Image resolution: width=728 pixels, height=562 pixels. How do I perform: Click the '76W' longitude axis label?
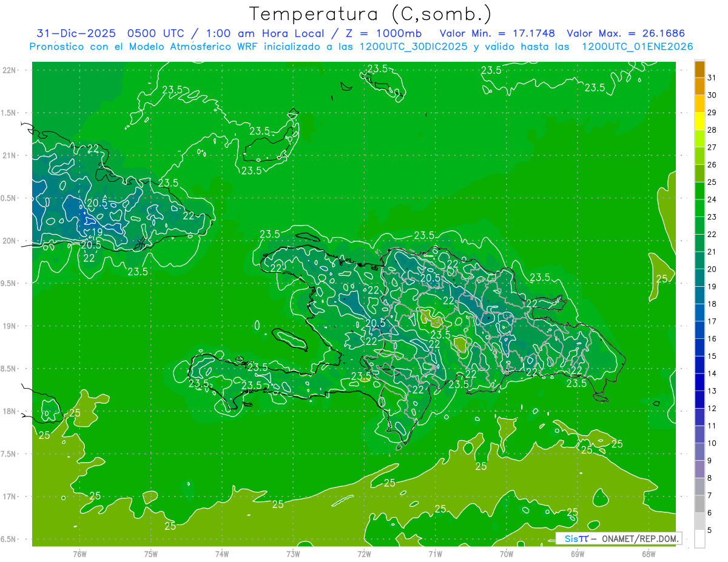click(79, 554)
